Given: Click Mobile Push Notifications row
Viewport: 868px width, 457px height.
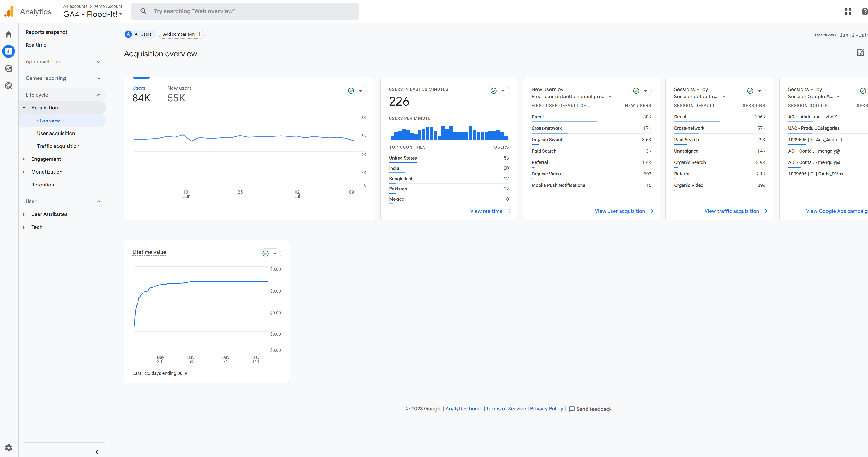Looking at the screenshot, I should pos(591,185).
